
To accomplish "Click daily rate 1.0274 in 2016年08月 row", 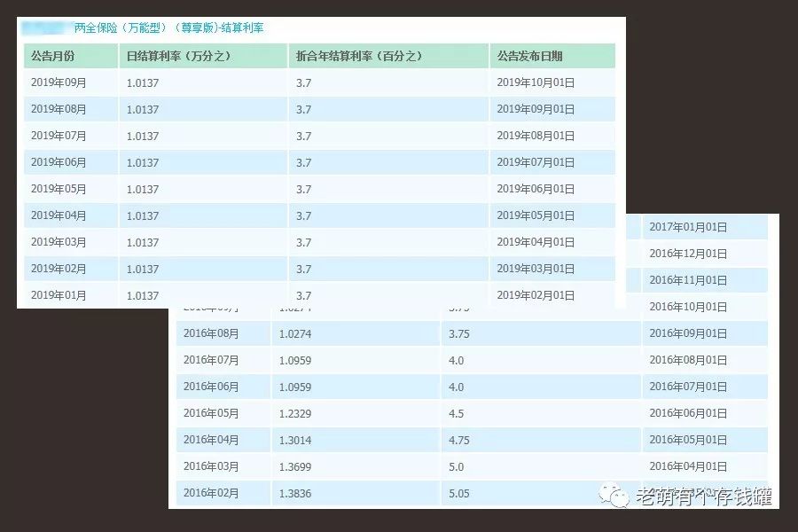I will (295, 334).
